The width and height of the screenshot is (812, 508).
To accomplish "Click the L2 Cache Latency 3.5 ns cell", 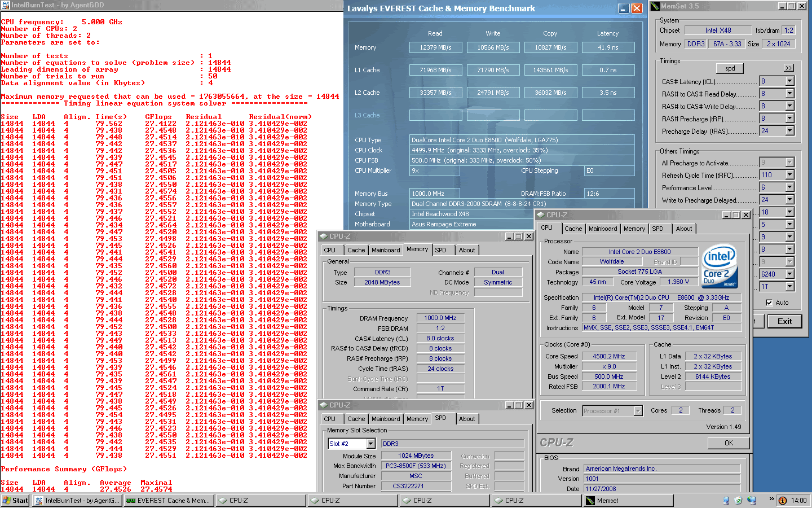I will [608, 93].
